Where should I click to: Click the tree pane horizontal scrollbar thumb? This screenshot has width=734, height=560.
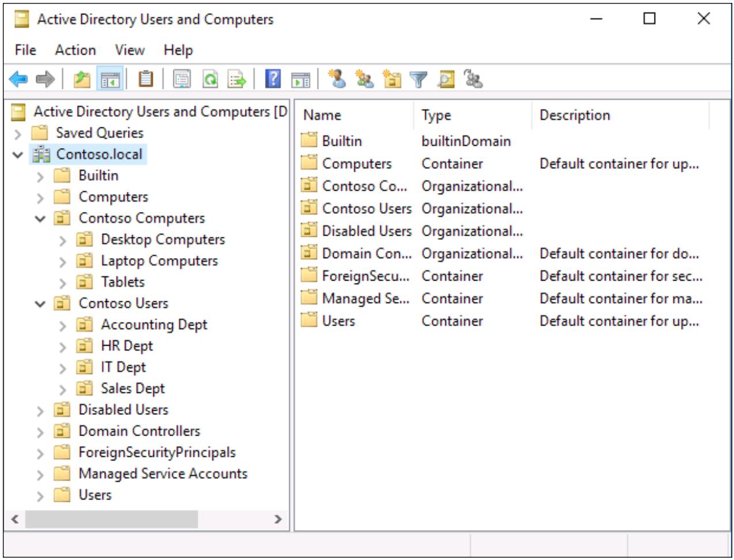111,519
